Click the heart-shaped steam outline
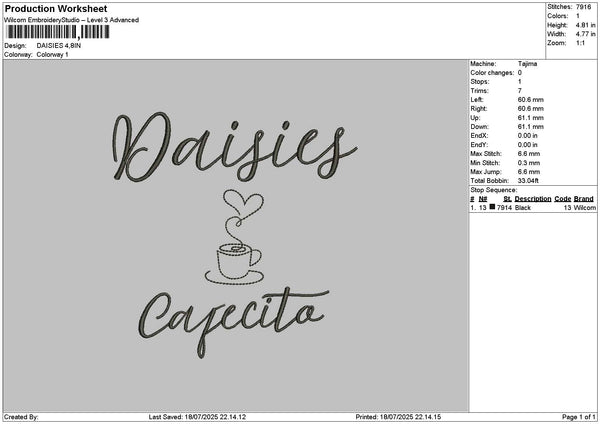The height and width of the screenshot is (424, 600). pyautogui.click(x=243, y=202)
